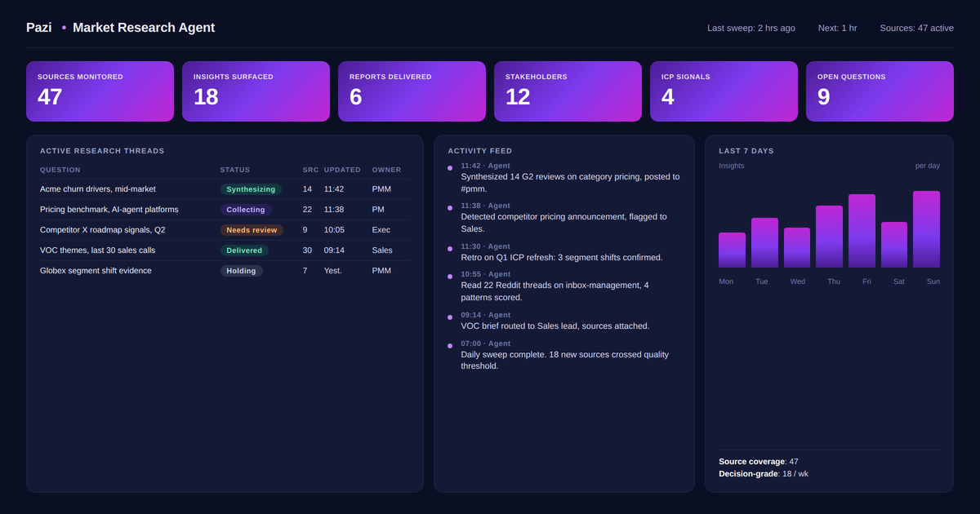Viewport: 980px width, 514px height.
Task: Open the 09:14 VOC brief activity entry
Action: click(564, 321)
